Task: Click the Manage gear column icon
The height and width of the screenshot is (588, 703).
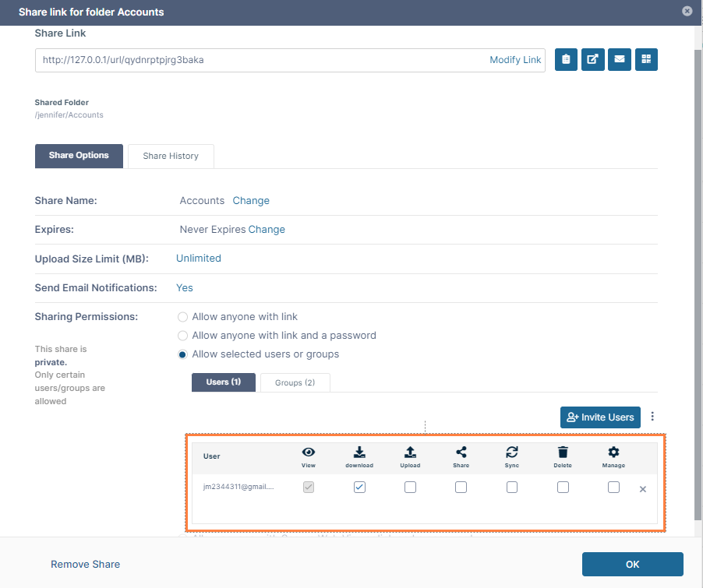Action: pyautogui.click(x=613, y=452)
